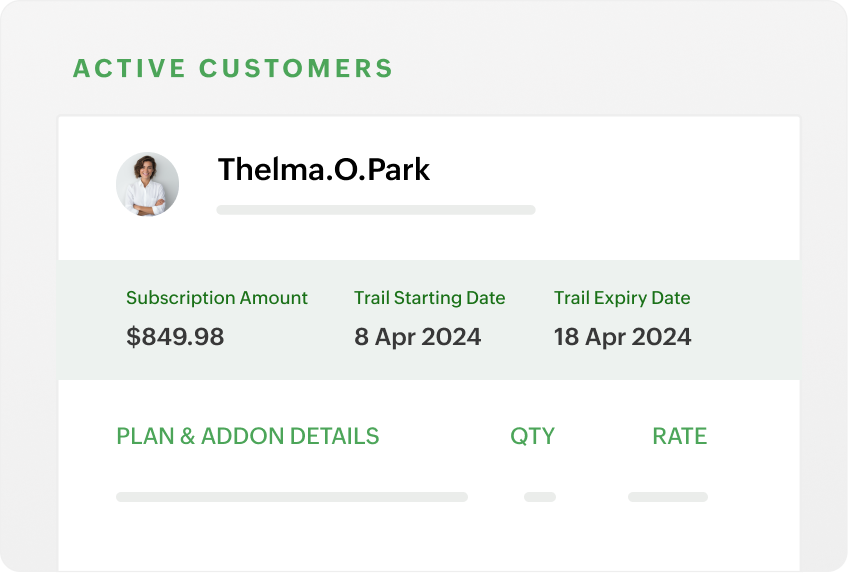Click the RATE column header

[679, 436]
